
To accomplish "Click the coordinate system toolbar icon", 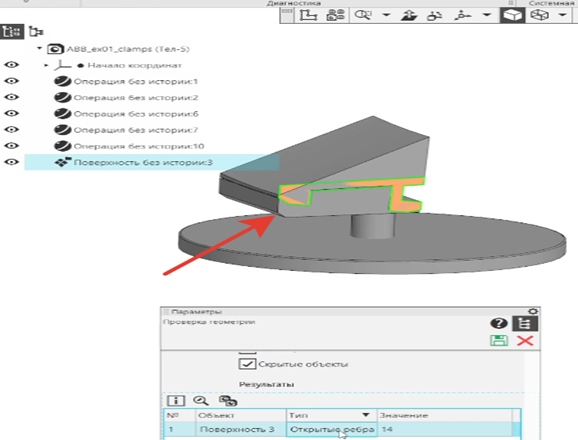I will [308, 15].
